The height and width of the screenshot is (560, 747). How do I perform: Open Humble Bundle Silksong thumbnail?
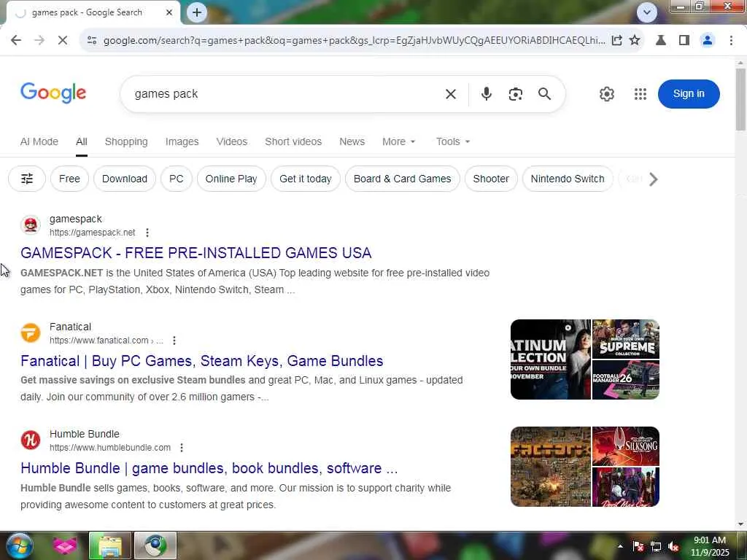click(x=625, y=446)
